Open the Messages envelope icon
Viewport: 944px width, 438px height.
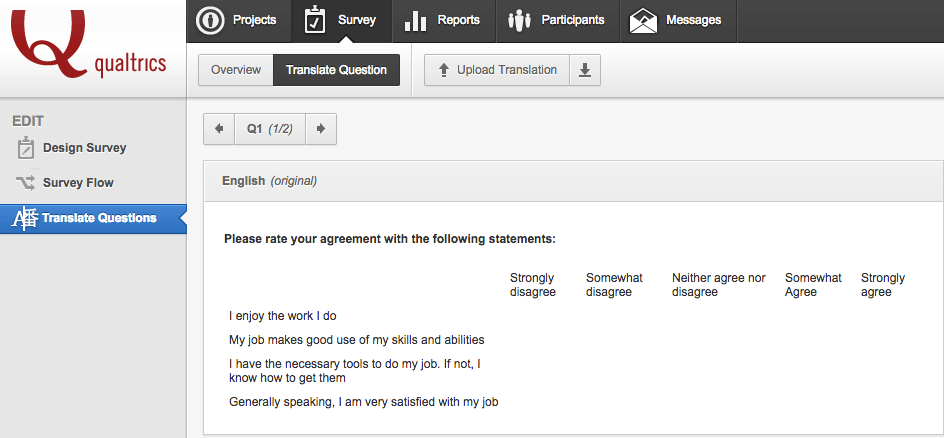643,20
